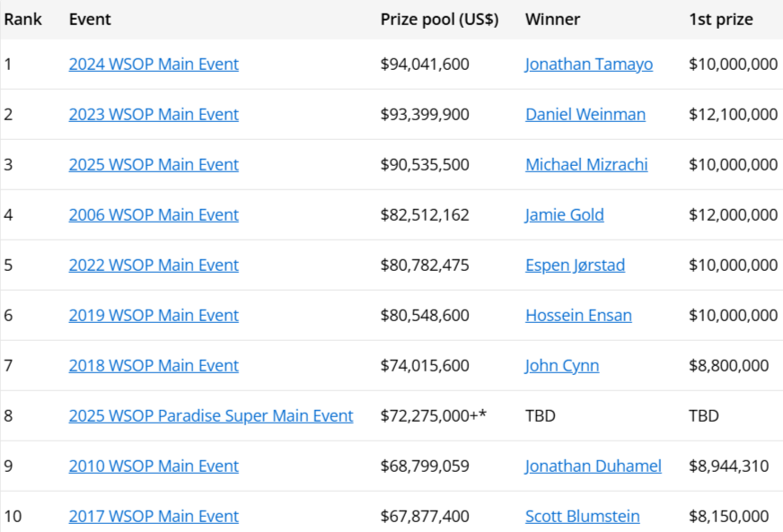Go to the 2006 WSOP Main Event page
The image size is (783, 532).
[x=154, y=215]
